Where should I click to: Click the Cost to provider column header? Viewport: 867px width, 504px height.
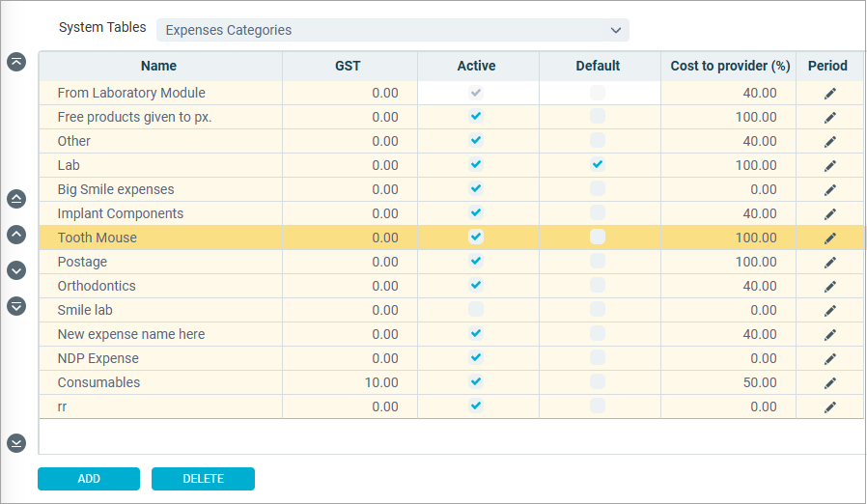[730, 66]
